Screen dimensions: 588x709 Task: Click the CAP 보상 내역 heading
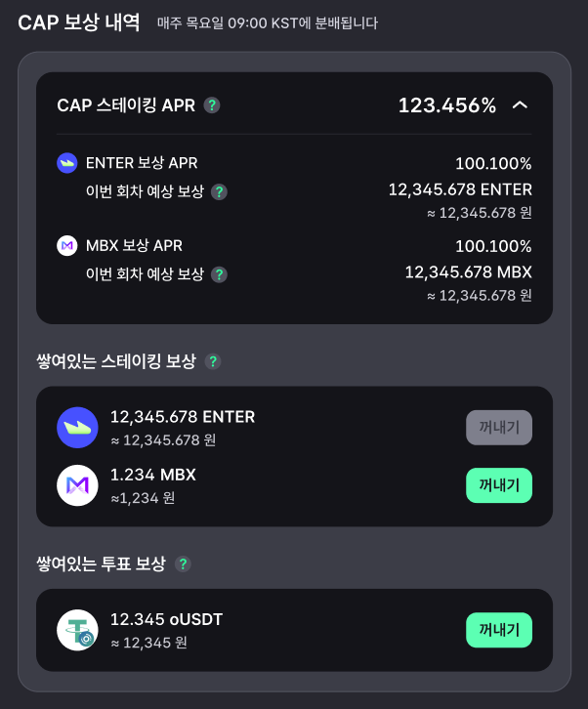[x=79, y=22]
